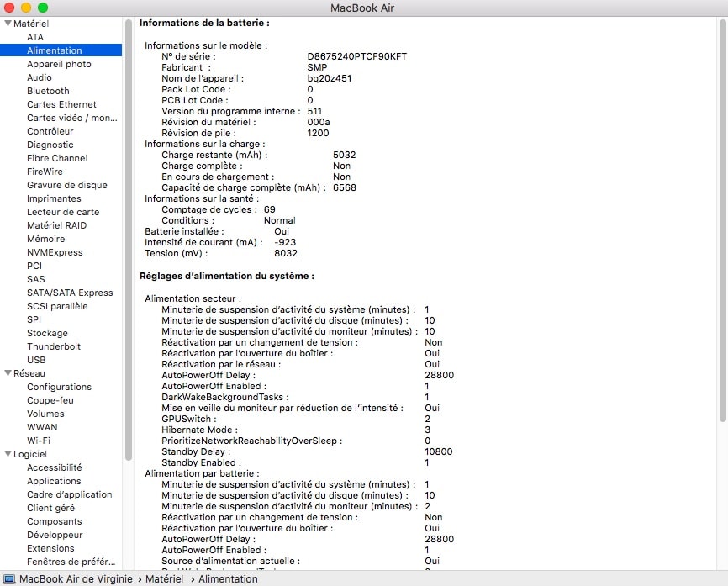Viewport: 728px width, 586px height.
Task: Click the yellow minimize window button
Action: point(26,8)
